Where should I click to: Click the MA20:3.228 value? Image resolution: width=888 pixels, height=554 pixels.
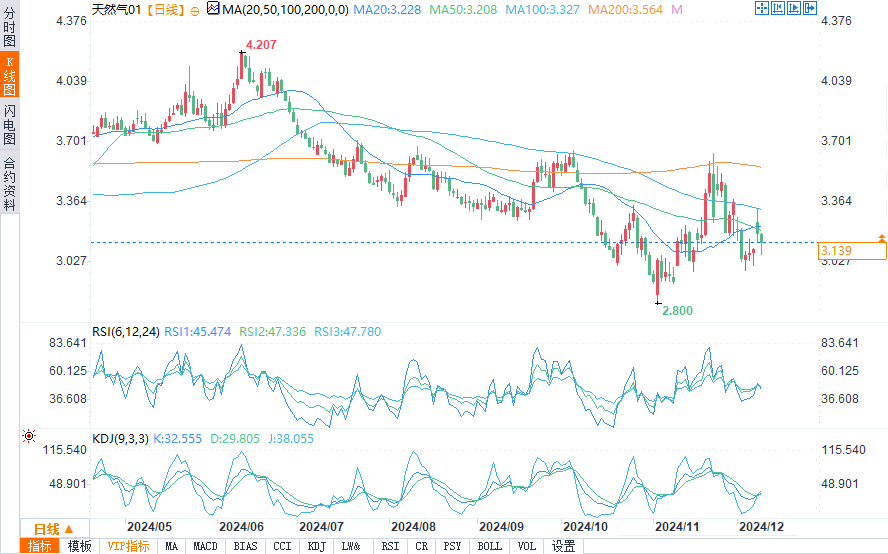click(x=387, y=10)
